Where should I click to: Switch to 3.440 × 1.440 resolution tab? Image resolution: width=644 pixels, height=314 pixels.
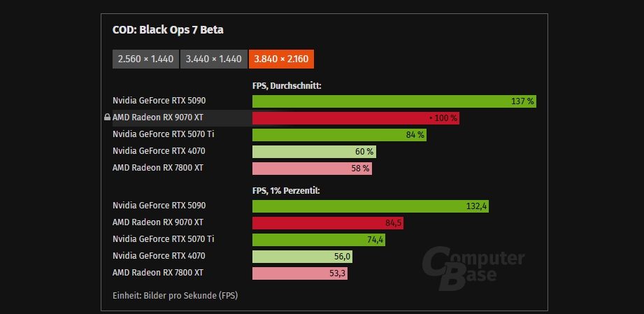214,59
